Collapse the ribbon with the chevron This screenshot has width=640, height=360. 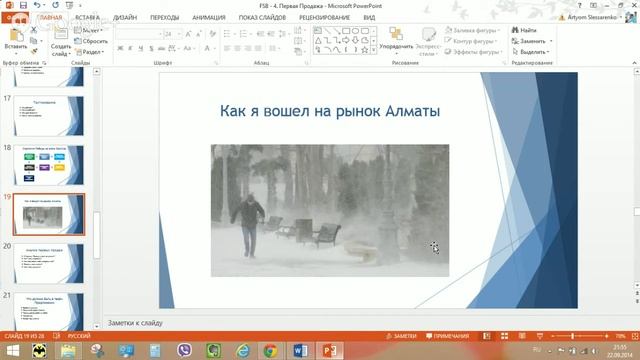pos(634,62)
